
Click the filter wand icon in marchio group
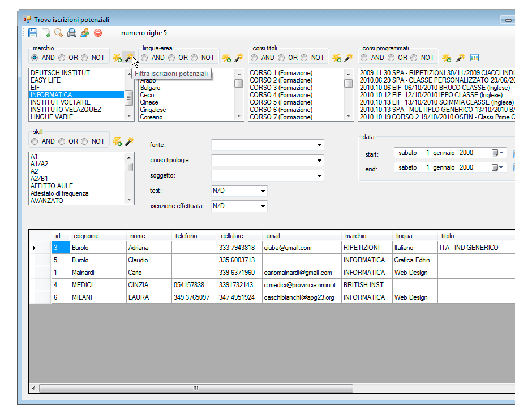pyautogui.click(x=128, y=58)
